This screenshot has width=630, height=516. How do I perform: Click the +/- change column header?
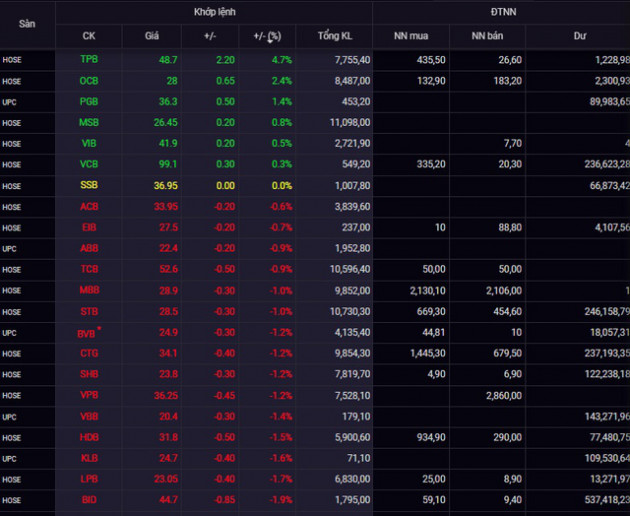point(210,36)
